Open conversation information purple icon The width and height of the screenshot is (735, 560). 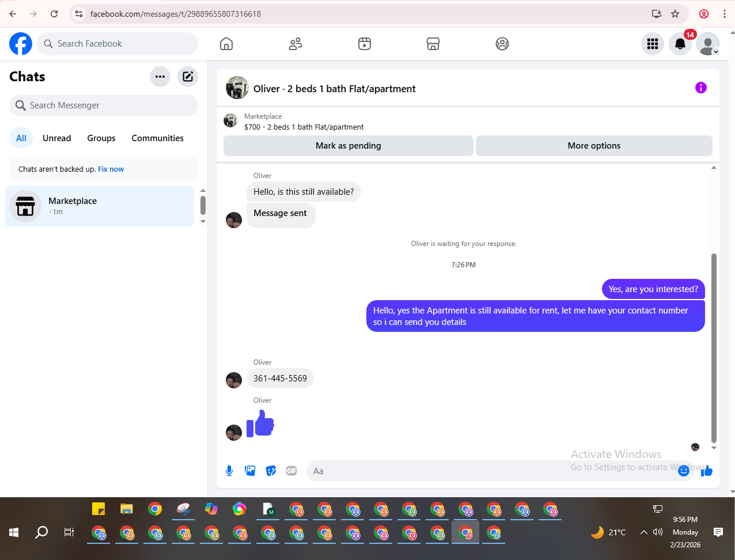coord(701,88)
